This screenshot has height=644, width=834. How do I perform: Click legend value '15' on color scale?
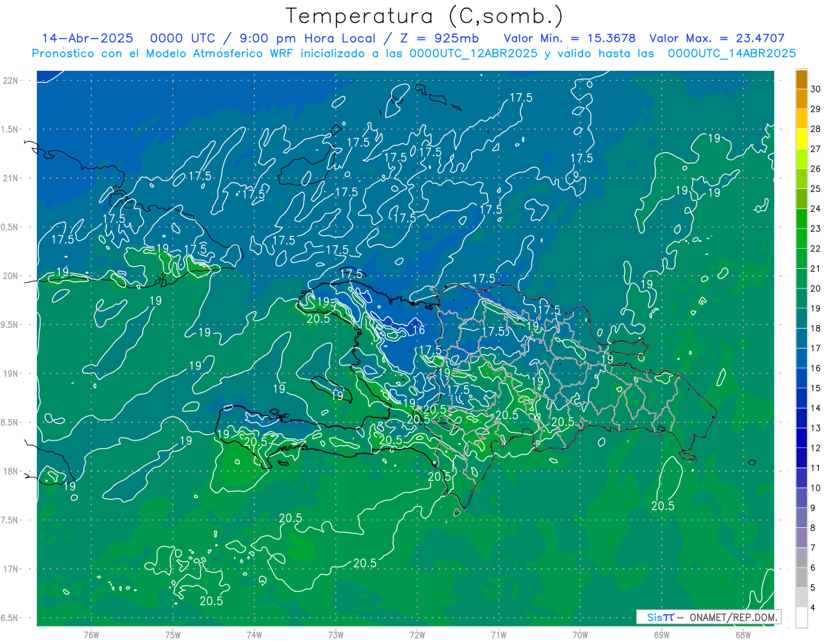point(816,388)
